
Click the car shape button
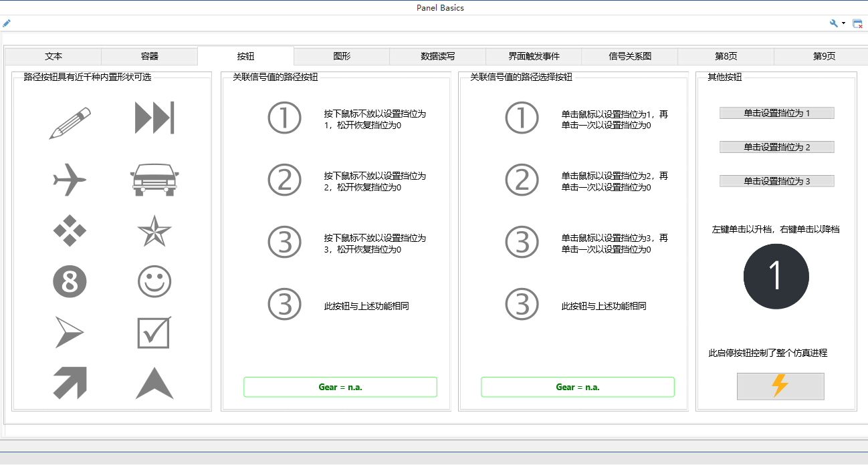(154, 179)
